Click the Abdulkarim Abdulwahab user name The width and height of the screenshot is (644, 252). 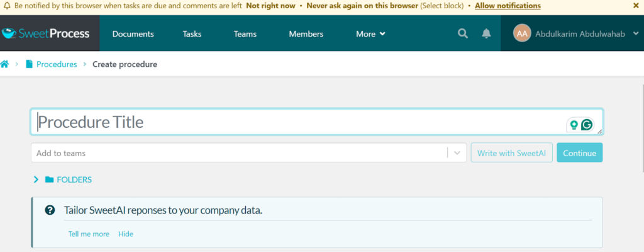pos(580,34)
